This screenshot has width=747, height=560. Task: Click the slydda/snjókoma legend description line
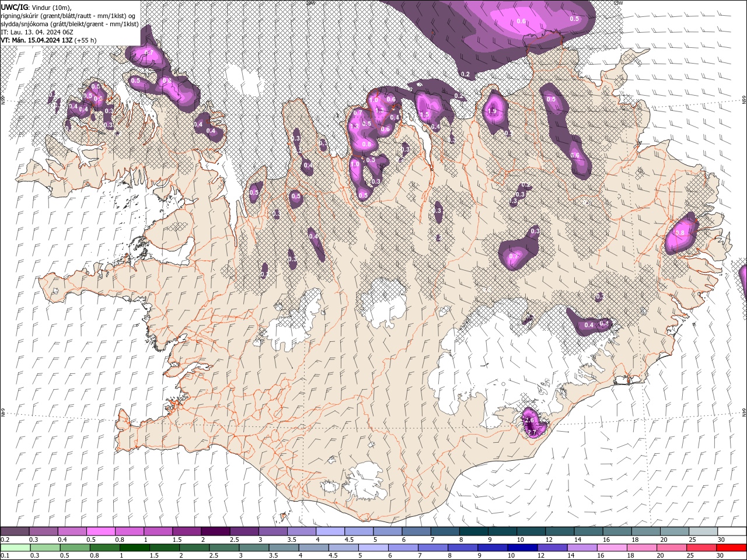[x=69, y=23]
